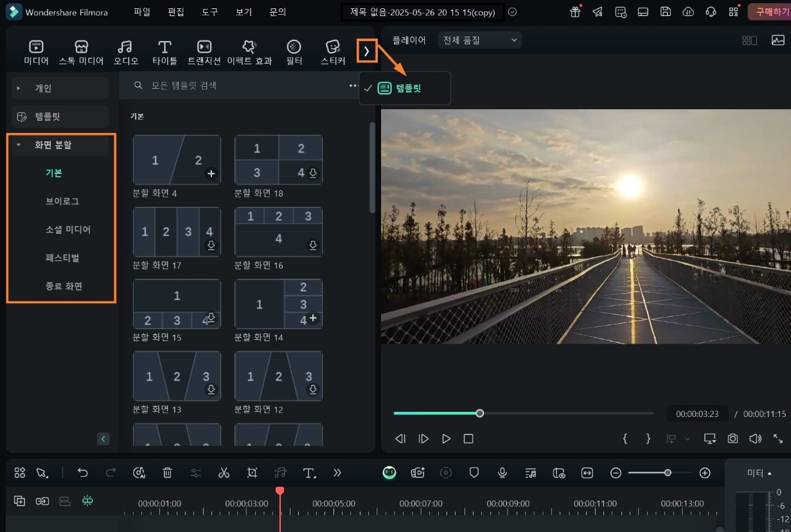Click the text tool in timeline toolbar
This screenshot has height=532, width=791.
[309, 473]
